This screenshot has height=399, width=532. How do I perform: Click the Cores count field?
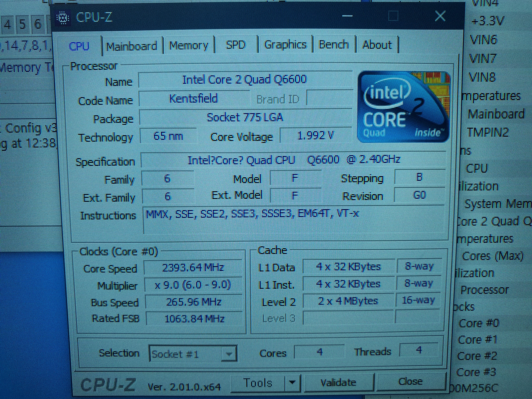point(319,352)
